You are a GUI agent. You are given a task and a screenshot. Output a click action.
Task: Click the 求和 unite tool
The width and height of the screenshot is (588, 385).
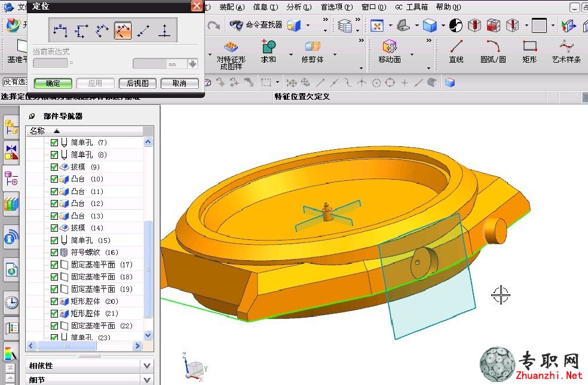(268, 52)
